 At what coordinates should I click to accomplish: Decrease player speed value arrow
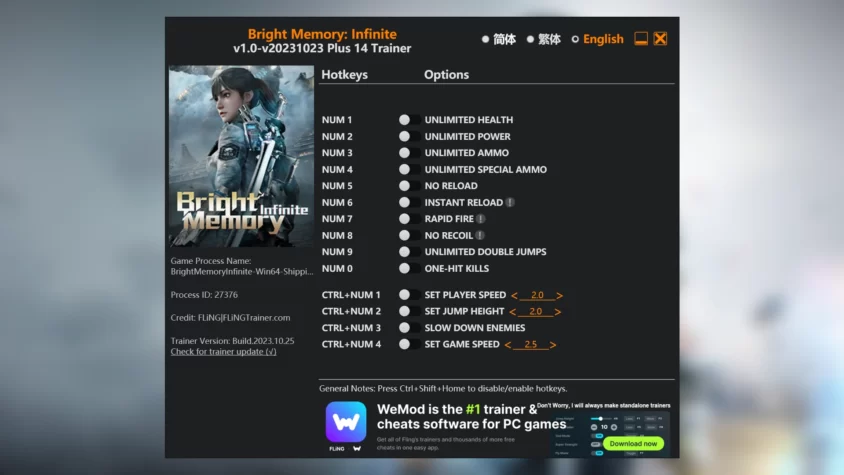[515, 295]
